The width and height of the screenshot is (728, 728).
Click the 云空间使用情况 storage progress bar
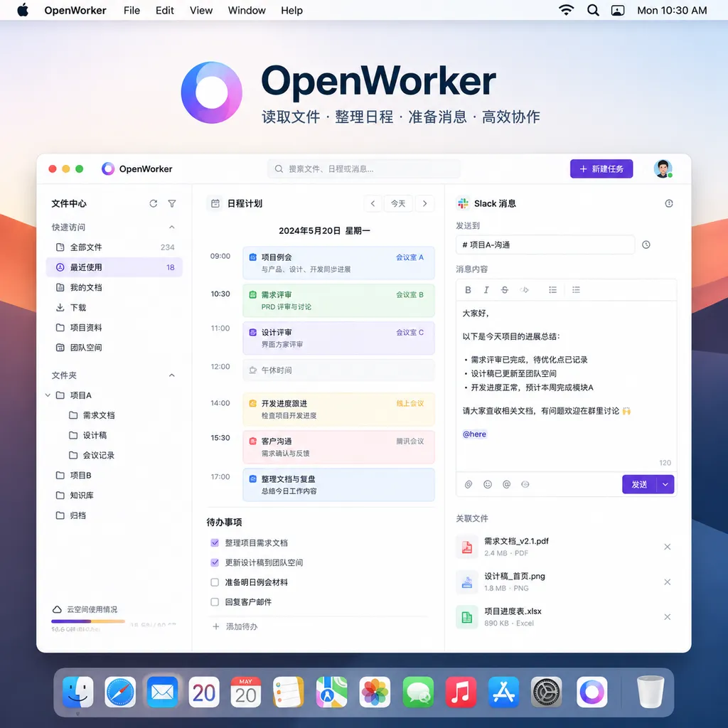(88, 621)
